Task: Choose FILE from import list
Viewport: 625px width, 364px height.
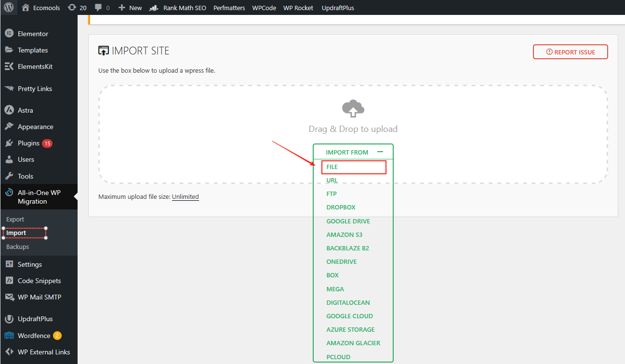Action: tap(332, 167)
